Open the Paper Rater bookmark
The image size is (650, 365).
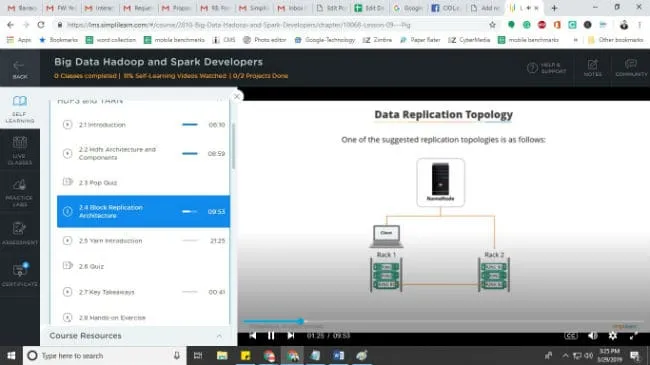[420, 40]
